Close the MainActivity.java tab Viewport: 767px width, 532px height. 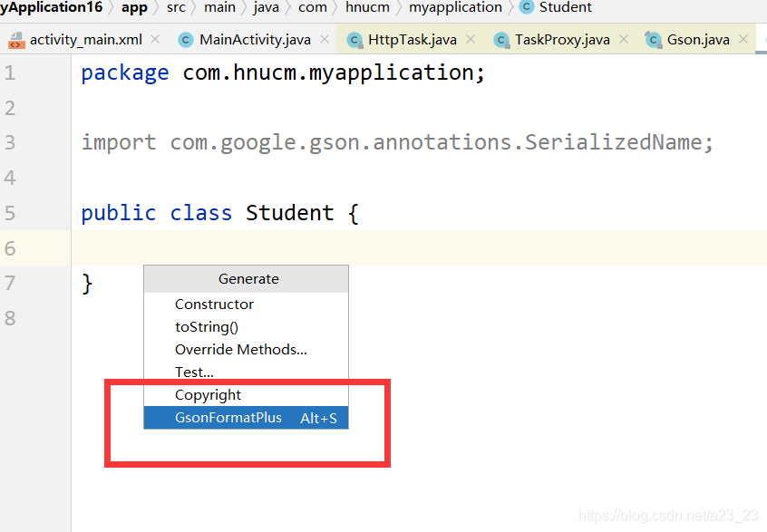pyautogui.click(x=325, y=39)
